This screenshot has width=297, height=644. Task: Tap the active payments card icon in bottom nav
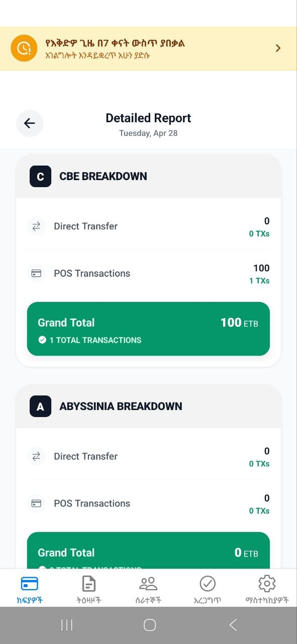[29, 583]
